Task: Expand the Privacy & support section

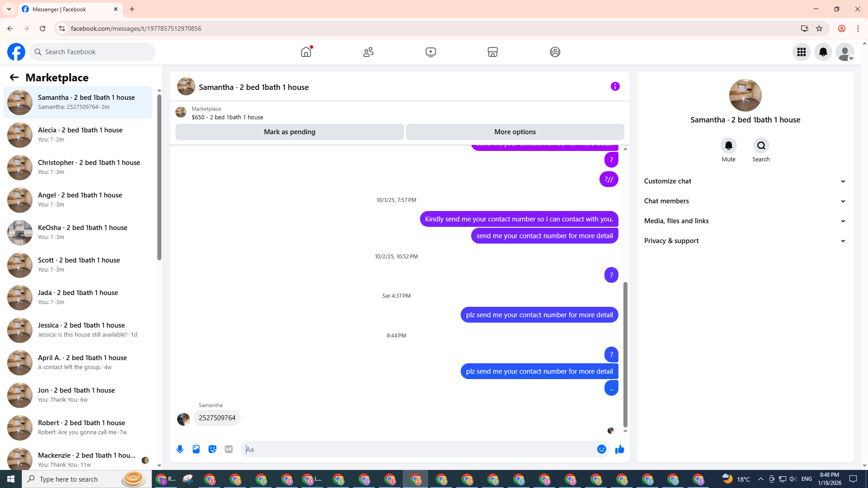Action: pyautogui.click(x=745, y=241)
